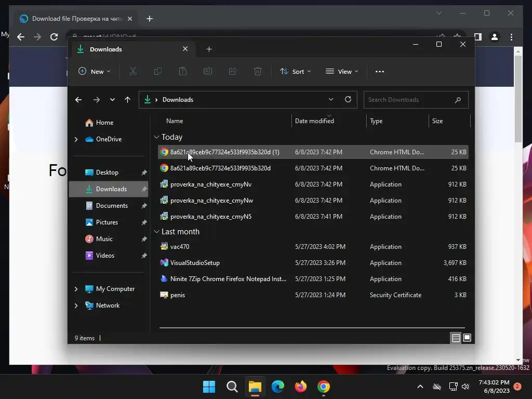532x399 pixels.
Task: Select Pictures in navigation pane
Action: pyautogui.click(x=109, y=222)
